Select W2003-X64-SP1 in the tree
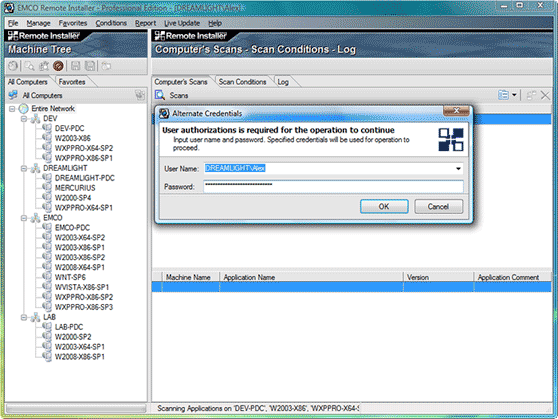 (80, 347)
